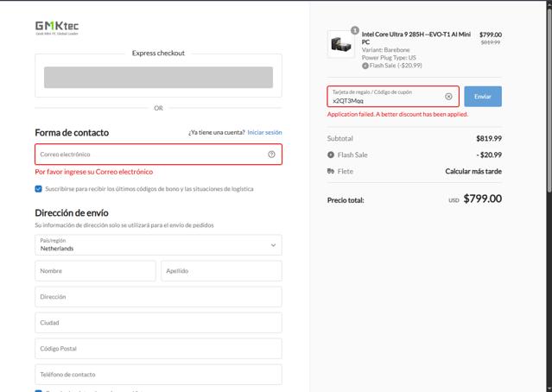Click the 'Calcular más tarde' shipping text
Image resolution: width=552 pixels, height=392 pixels.
pyautogui.click(x=473, y=171)
